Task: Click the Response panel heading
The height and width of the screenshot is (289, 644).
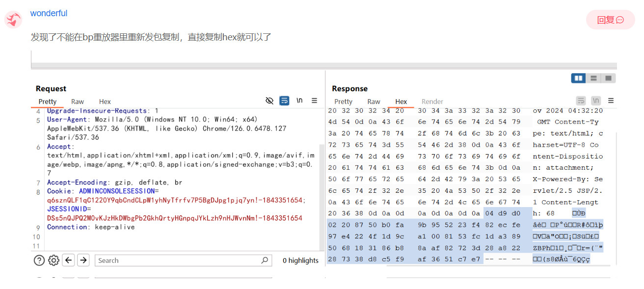Action: (349, 89)
